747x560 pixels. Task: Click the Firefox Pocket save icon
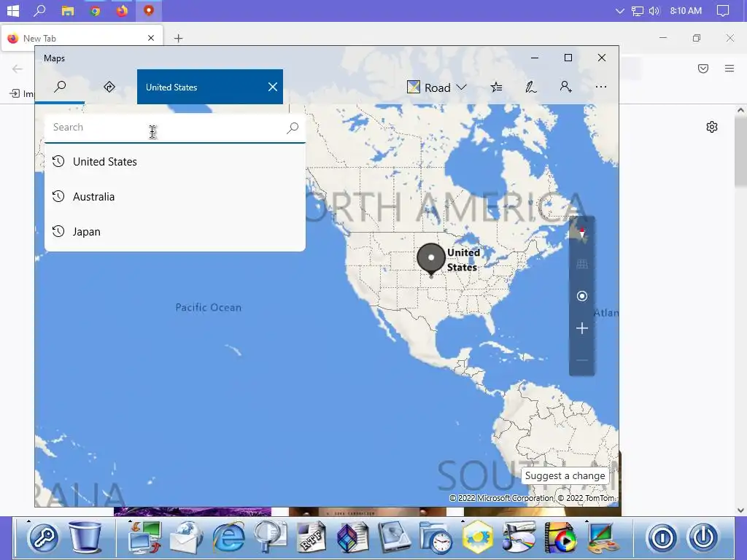pyautogui.click(x=703, y=69)
